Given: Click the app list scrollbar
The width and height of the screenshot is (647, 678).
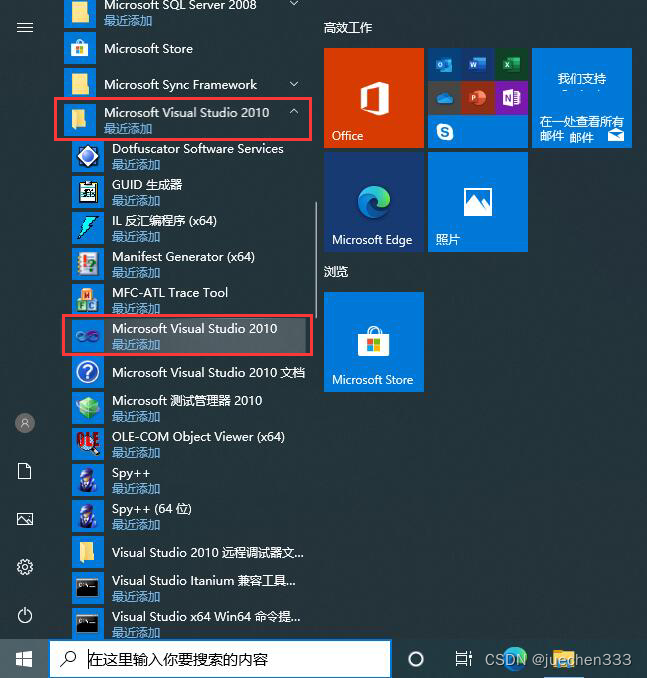Looking at the screenshot, I should click(316, 259).
